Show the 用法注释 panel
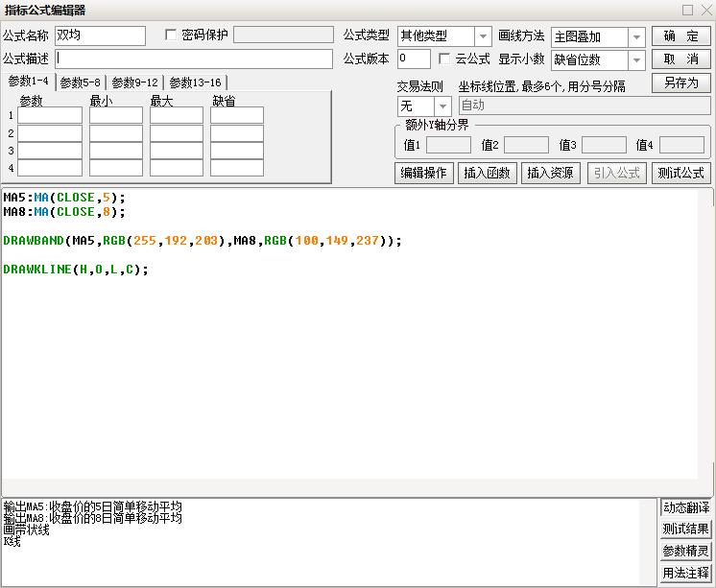 pos(686,573)
